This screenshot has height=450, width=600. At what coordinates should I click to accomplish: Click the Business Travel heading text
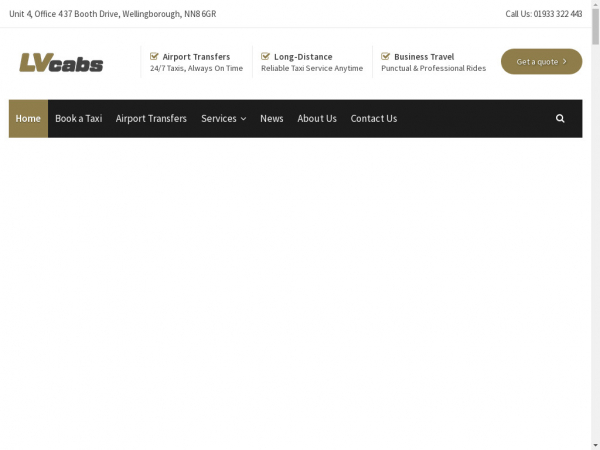[x=424, y=57]
